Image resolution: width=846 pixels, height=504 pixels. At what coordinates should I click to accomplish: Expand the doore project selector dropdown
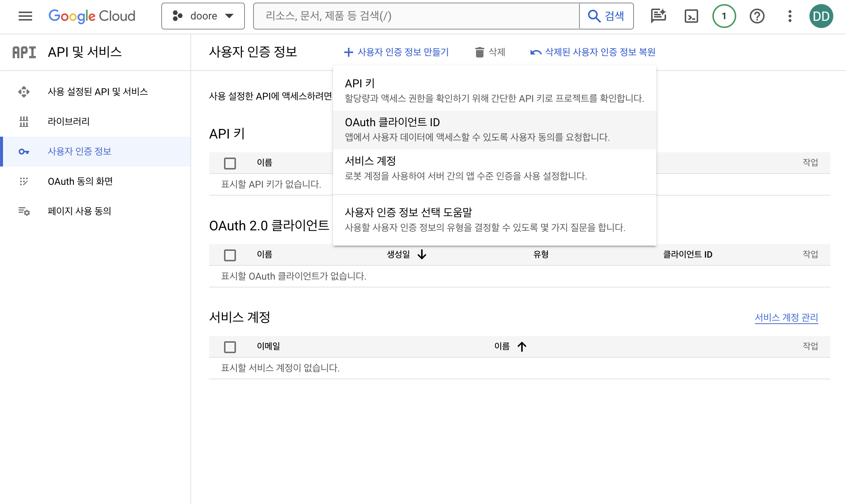point(203,16)
